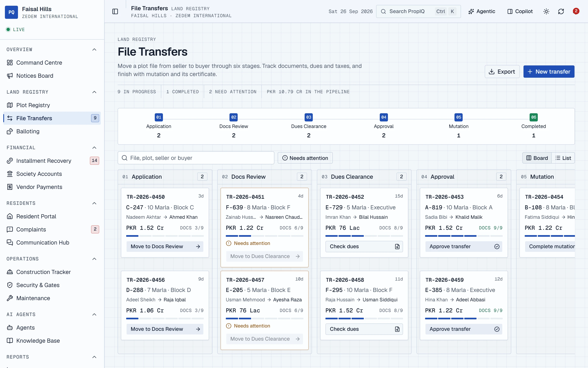Switch to List view
This screenshot has width=588, height=368.
click(x=563, y=158)
